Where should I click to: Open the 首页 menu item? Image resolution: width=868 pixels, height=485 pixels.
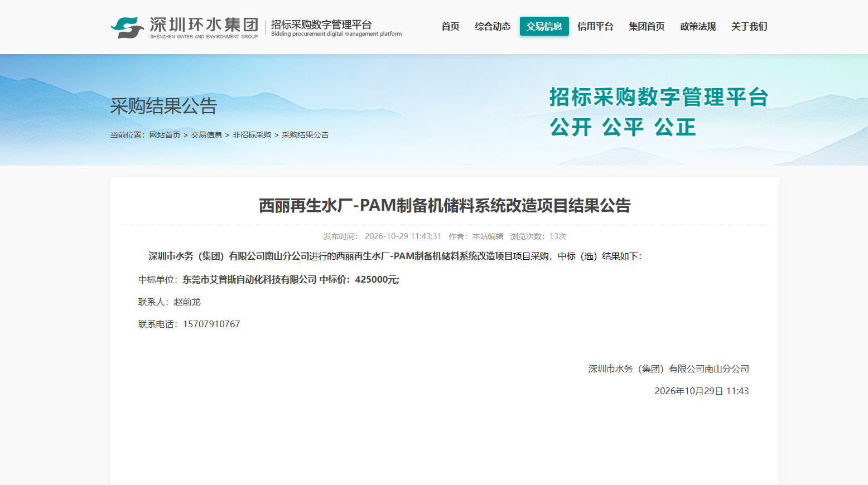[x=450, y=26]
